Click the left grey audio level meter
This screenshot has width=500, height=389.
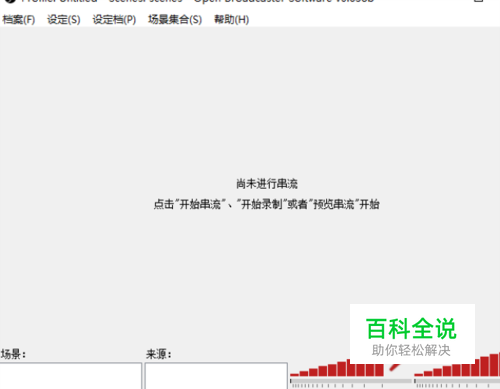(x=351, y=381)
